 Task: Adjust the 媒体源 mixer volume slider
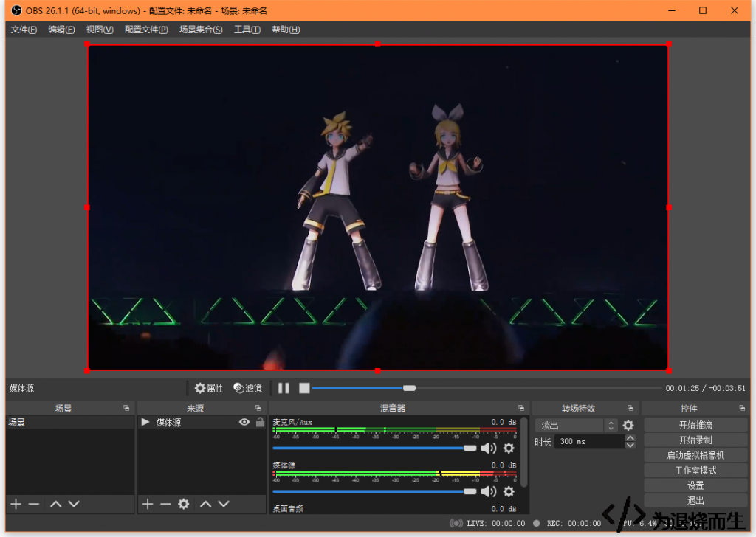(374, 492)
